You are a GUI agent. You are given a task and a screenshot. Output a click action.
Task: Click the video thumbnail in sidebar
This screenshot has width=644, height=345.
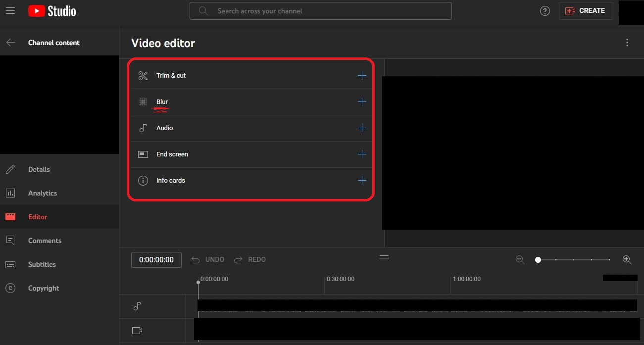(59, 104)
